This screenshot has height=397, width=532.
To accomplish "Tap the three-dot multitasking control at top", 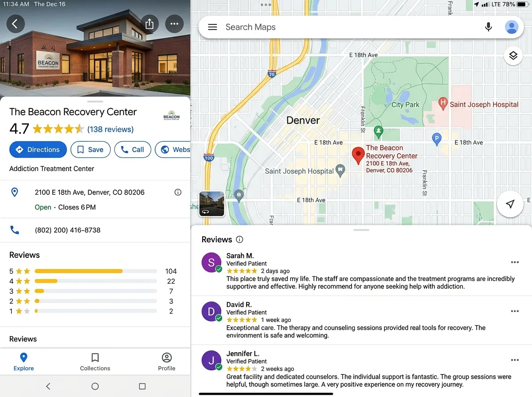I will 266,4.
